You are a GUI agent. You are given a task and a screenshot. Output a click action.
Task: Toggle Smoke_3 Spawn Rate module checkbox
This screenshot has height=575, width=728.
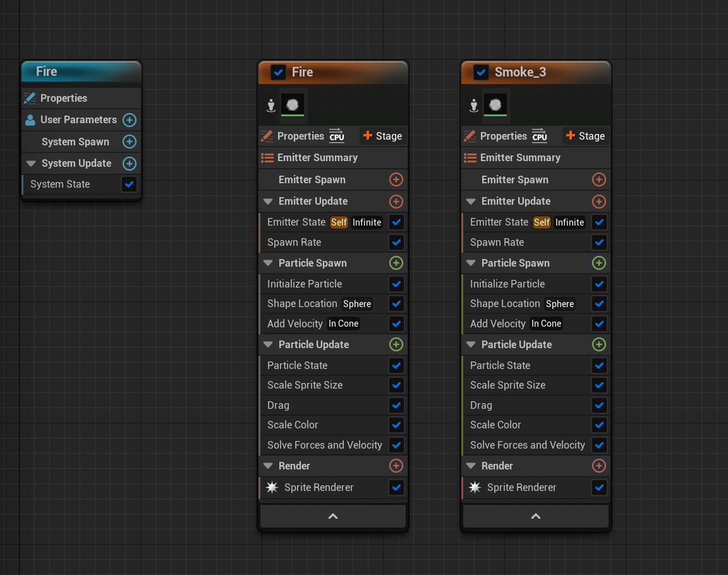(599, 242)
